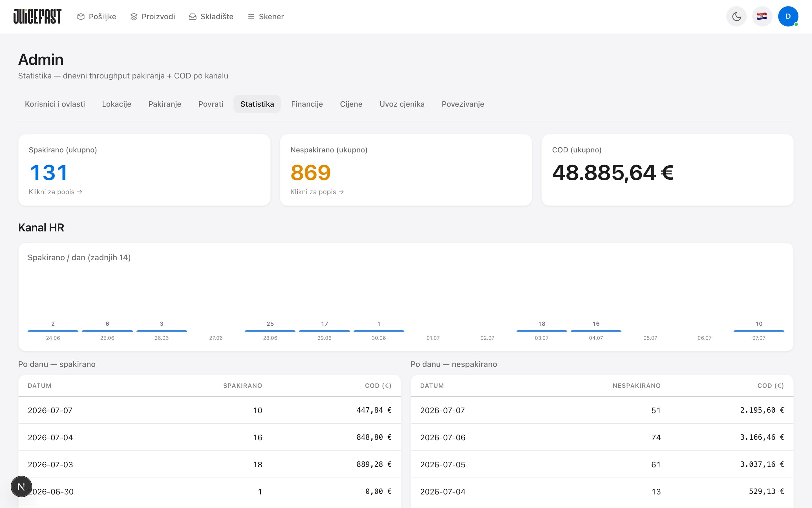Screen dimensions: 812x508
Task: Click the 848,80 € COD cell
Action: coord(374,437)
